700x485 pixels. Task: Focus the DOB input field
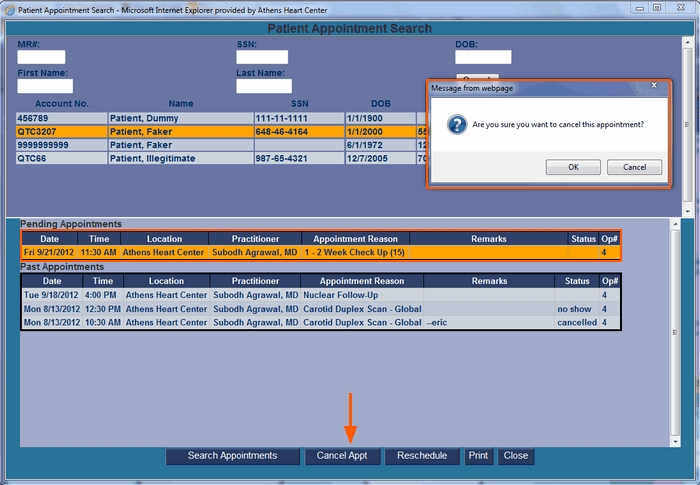tap(483, 57)
